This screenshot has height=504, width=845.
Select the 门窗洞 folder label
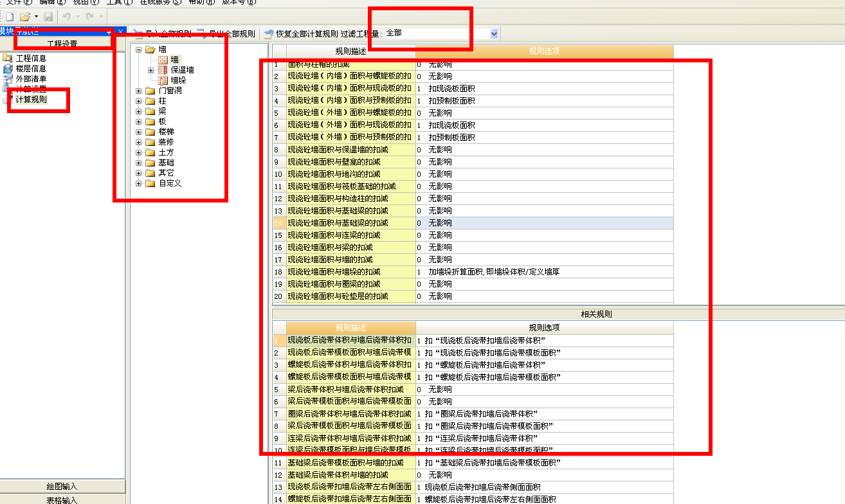coord(170,91)
